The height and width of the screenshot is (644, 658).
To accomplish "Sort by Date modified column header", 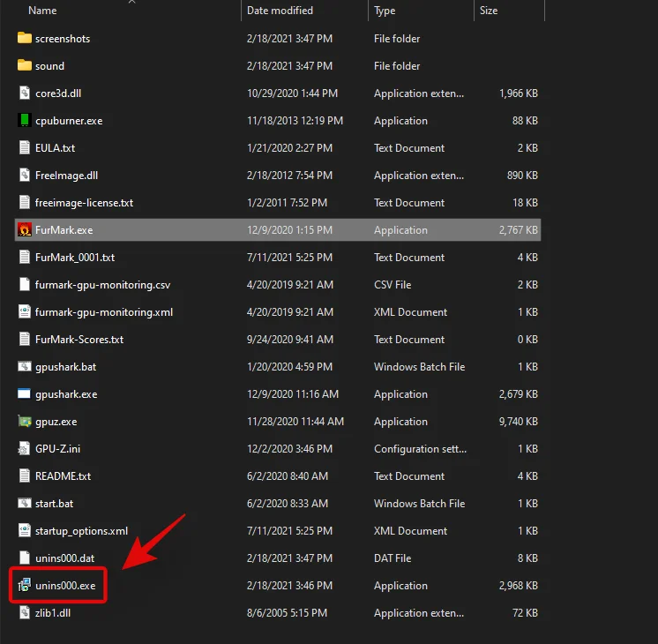I will click(281, 11).
